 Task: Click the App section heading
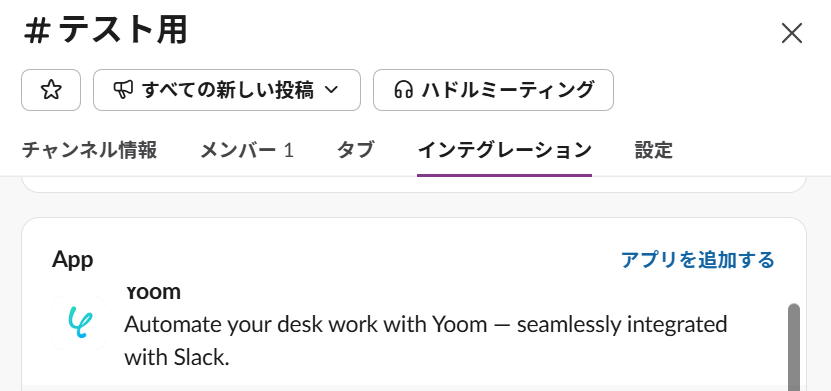pos(73,260)
